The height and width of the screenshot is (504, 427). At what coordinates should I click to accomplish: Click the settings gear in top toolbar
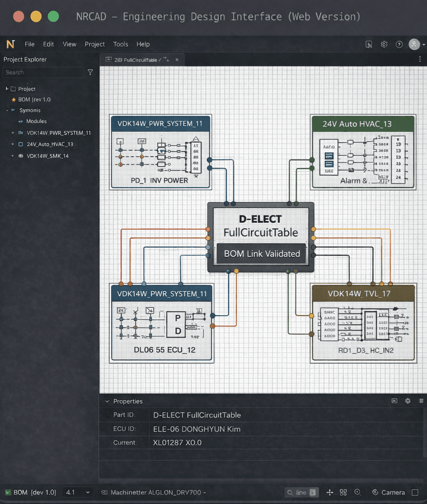(384, 44)
